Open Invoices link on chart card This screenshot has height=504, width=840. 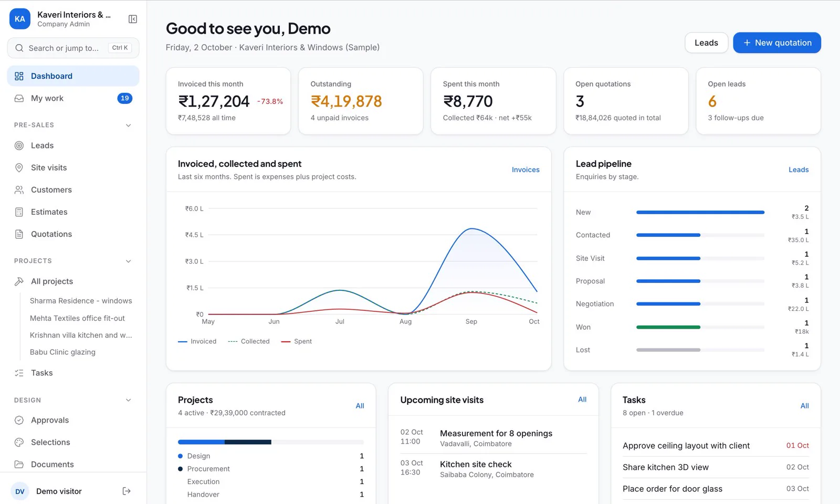pos(526,170)
